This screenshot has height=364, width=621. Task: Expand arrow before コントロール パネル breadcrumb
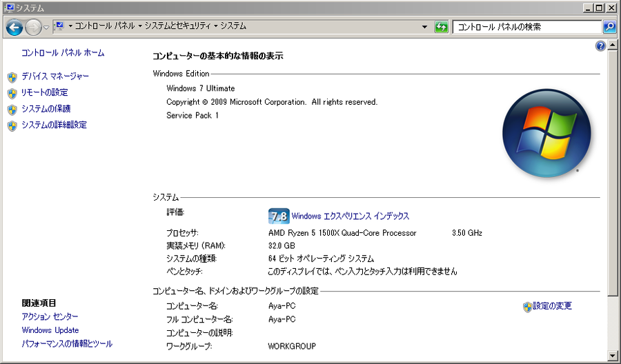tap(70, 26)
